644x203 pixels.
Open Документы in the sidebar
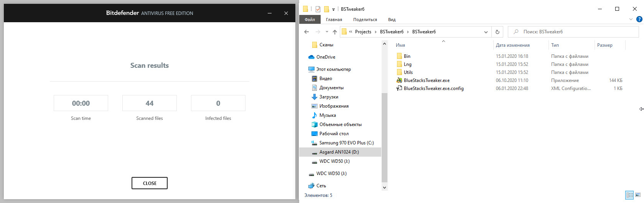331,88
